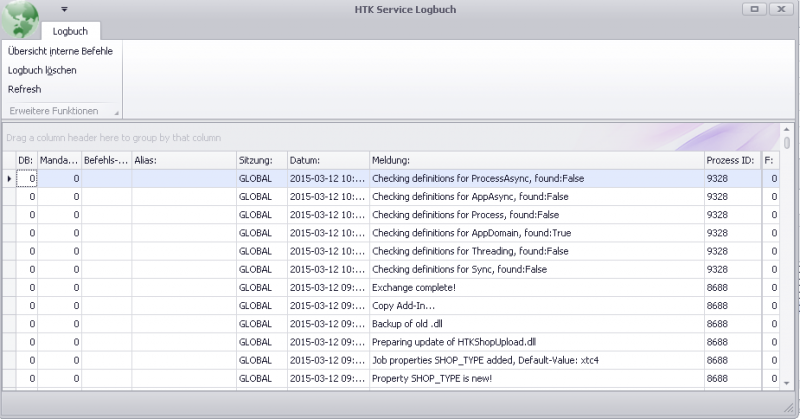This screenshot has width=800, height=419.
Task: Click Logbuch löschen to clear the log
Action: pos(42,70)
